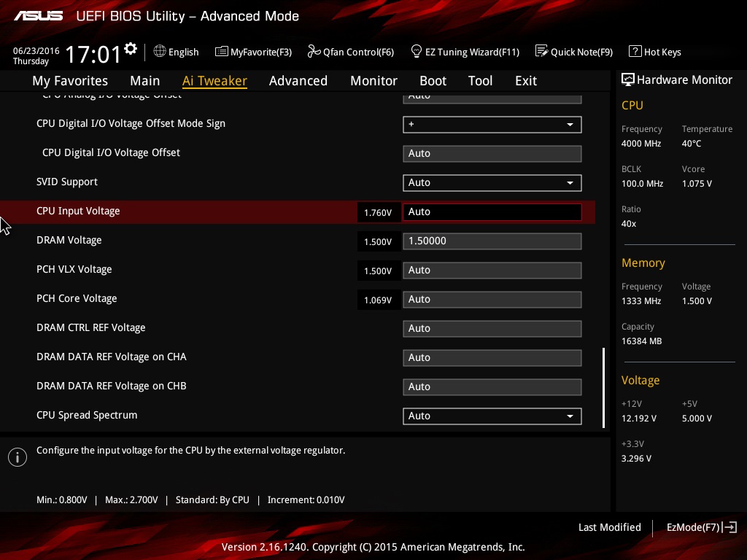Click the Hardware Monitor screen icon
Screen dimensions: 747x560
[628, 79]
